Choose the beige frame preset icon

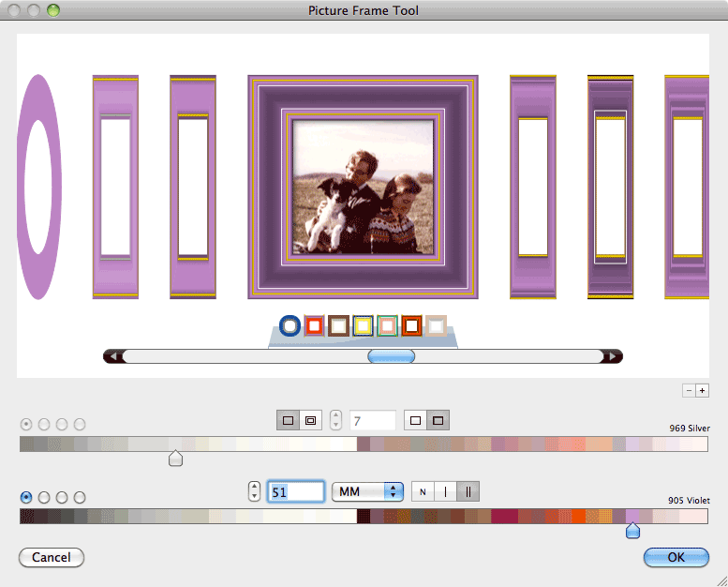point(436,325)
